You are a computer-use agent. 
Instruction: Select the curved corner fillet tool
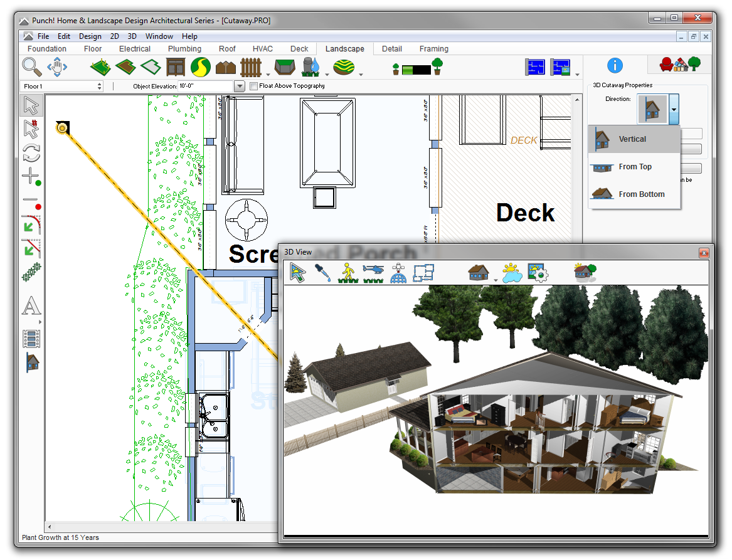pyautogui.click(x=31, y=225)
